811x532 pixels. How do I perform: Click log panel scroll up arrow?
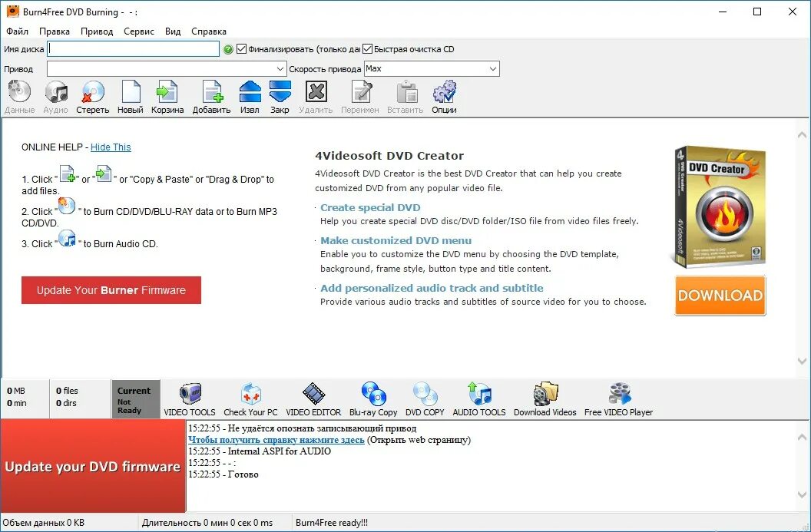tap(803, 438)
